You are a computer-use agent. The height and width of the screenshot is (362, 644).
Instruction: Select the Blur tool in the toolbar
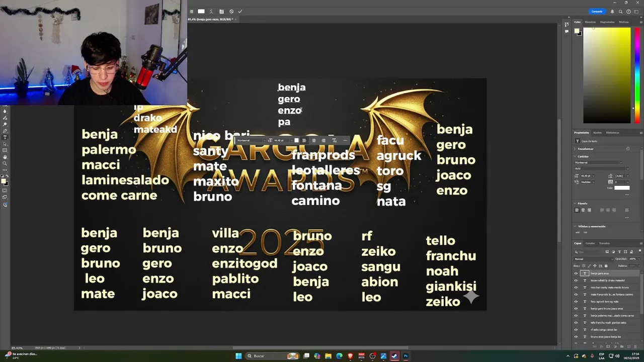click(5, 111)
